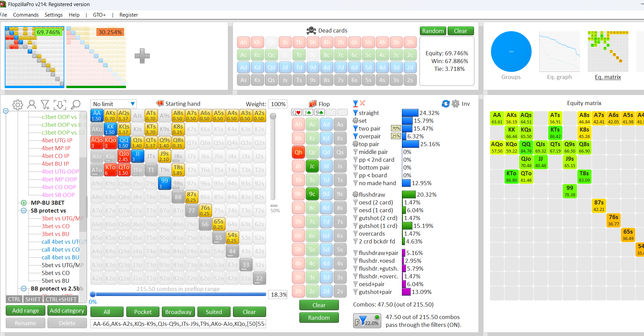Open the Help menu
This screenshot has width=644, height=336.
(74, 15)
